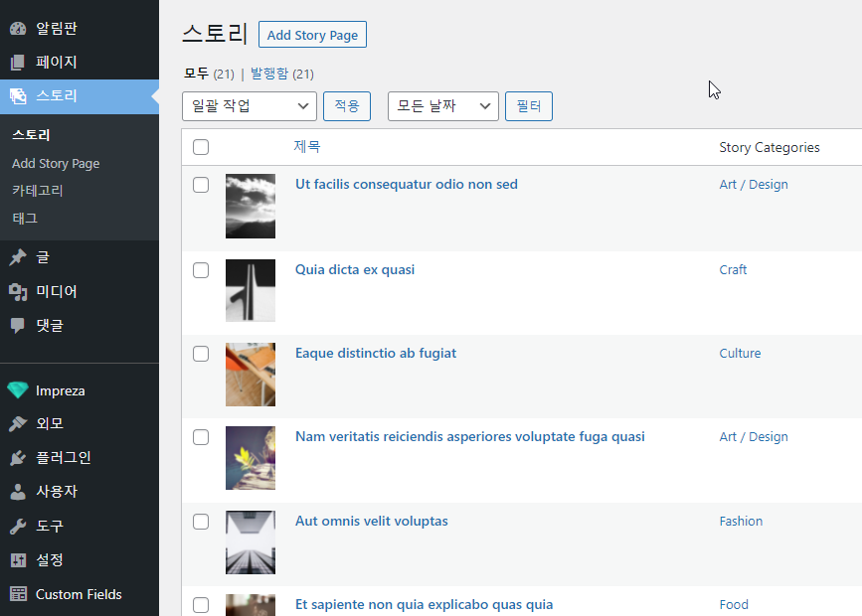
Task: Tick checkbox for Nam veritatis reiciendis row
Action: [x=201, y=437]
